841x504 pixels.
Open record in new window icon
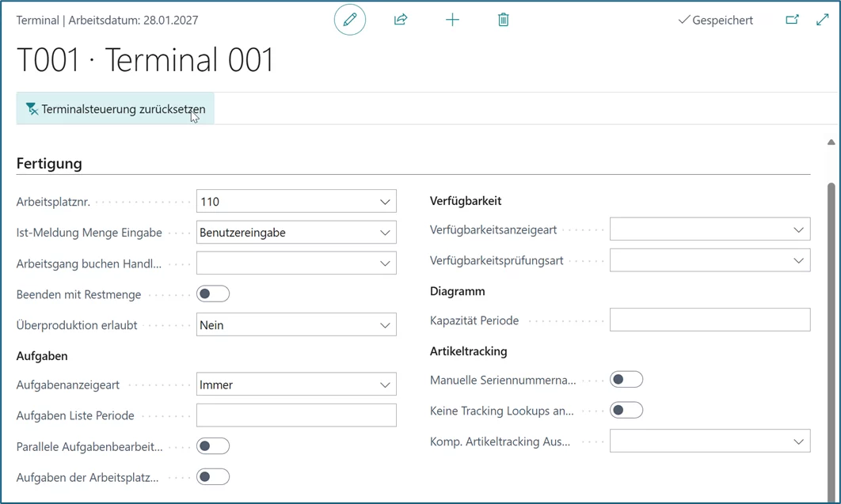(x=792, y=20)
